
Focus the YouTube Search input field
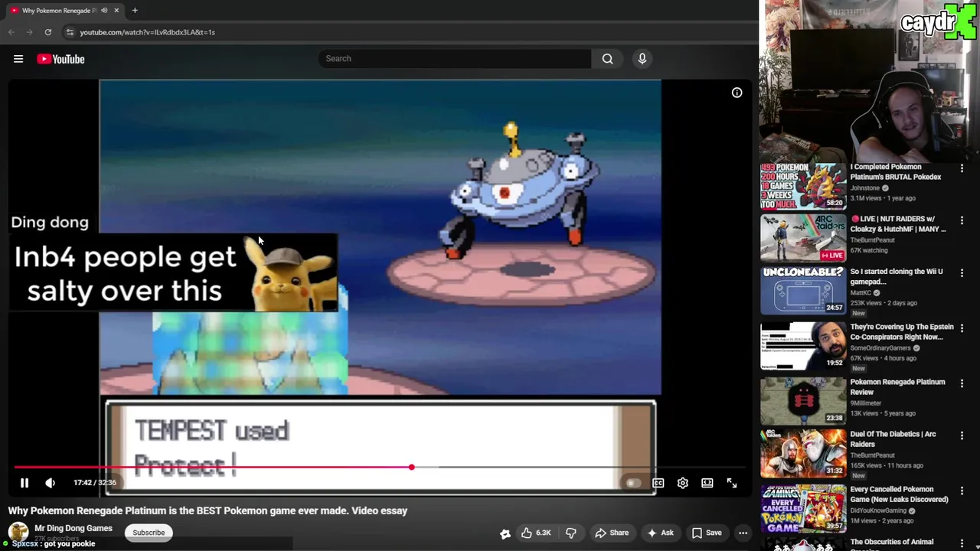point(455,59)
